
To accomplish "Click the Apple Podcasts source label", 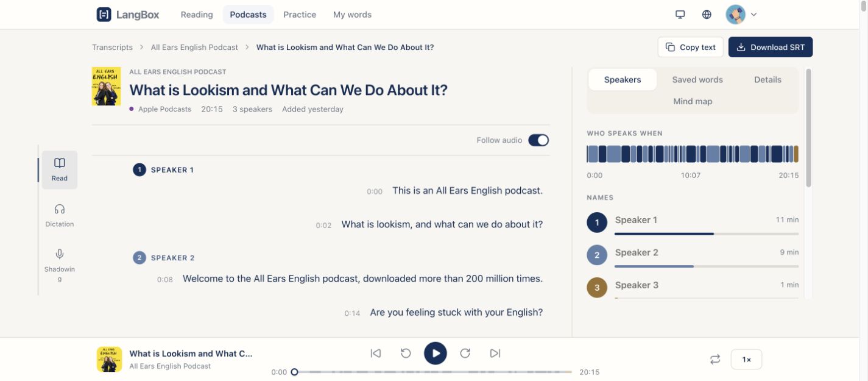I will 164,109.
